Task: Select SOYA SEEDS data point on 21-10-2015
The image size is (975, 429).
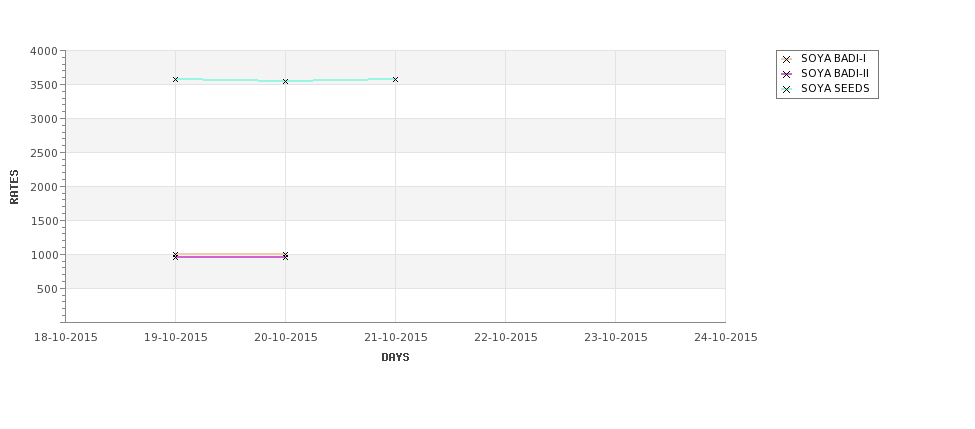Action: (395, 80)
